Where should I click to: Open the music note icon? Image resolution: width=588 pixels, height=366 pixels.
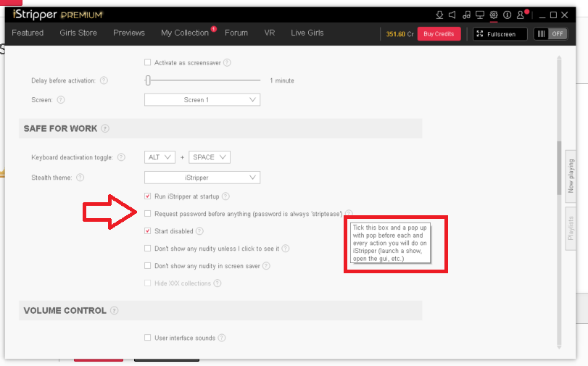(x=466, y=14)
